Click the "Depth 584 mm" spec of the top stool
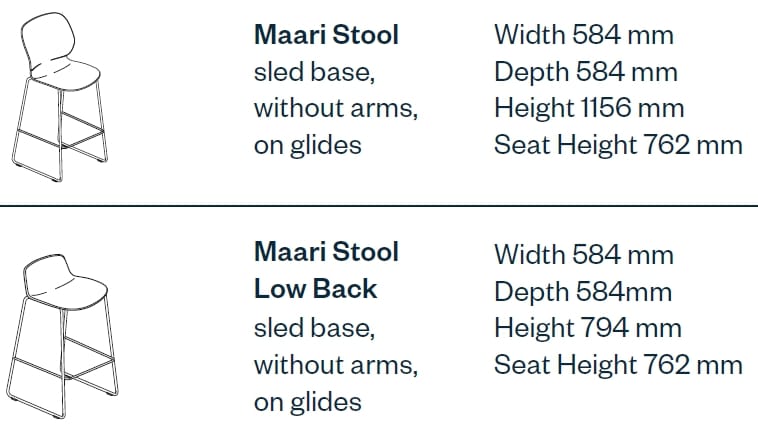This screenshot has height=430, width=758. 585,72
